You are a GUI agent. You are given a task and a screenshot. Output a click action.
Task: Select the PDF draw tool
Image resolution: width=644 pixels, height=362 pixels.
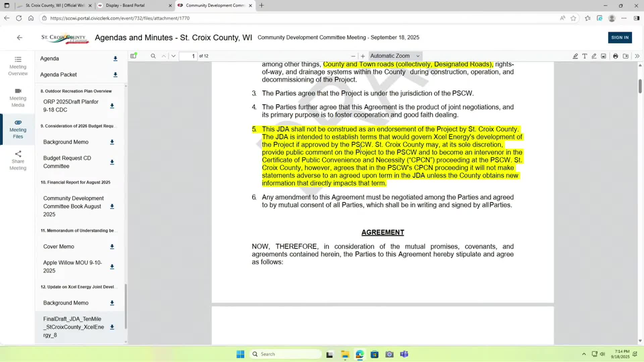[x=594, y=56]
